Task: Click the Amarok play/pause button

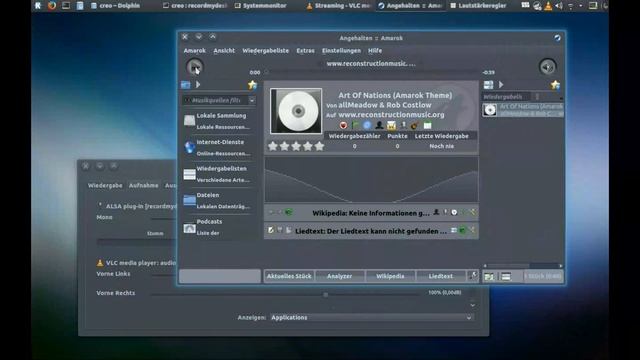Action: coord(194,67)
